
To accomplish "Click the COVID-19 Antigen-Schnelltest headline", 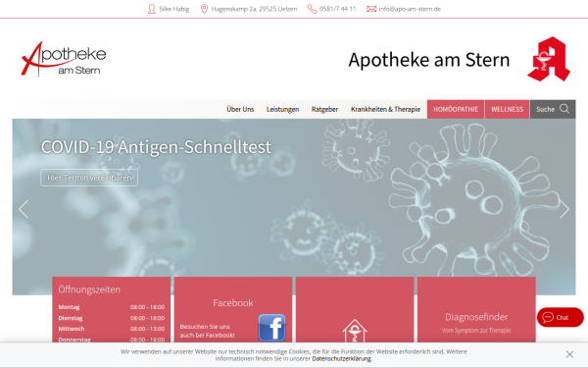I will tap(156, 147).
